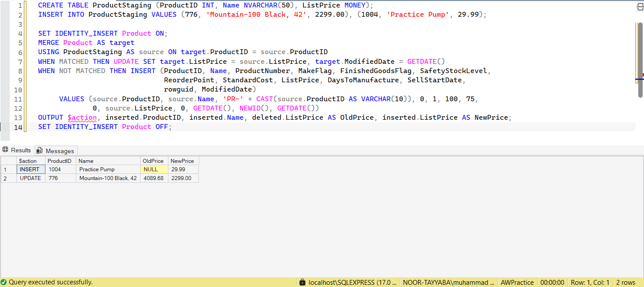Click the 2299.00 NewPrice cell in results
The height and width of the screenshot is (287, 644).
(183, 178)
